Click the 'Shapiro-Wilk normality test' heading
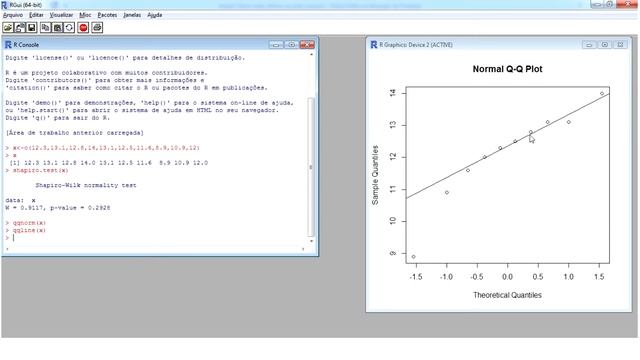The image size is (640, 360). click(86, 185)
